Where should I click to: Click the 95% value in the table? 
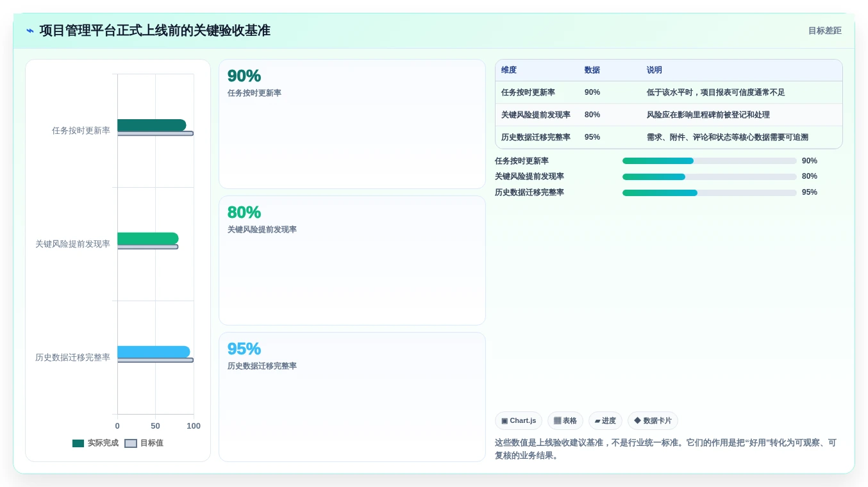pyautogui.click(x=592, y=137)
